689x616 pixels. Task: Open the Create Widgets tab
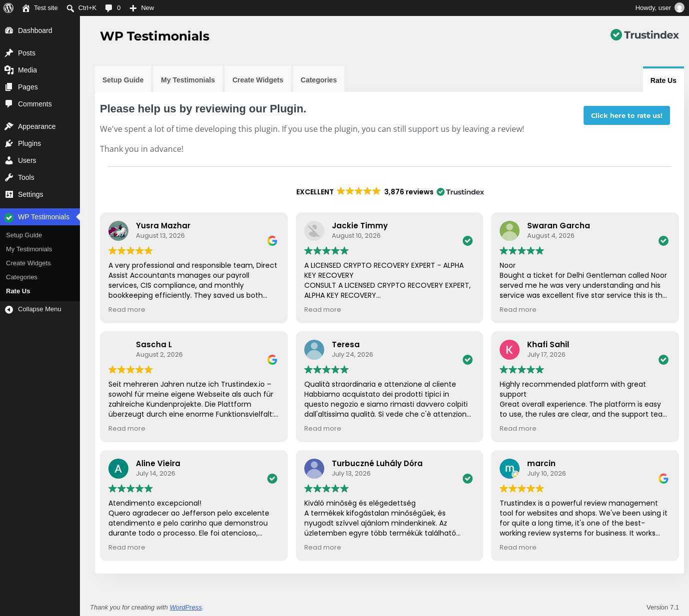[258, 79]
